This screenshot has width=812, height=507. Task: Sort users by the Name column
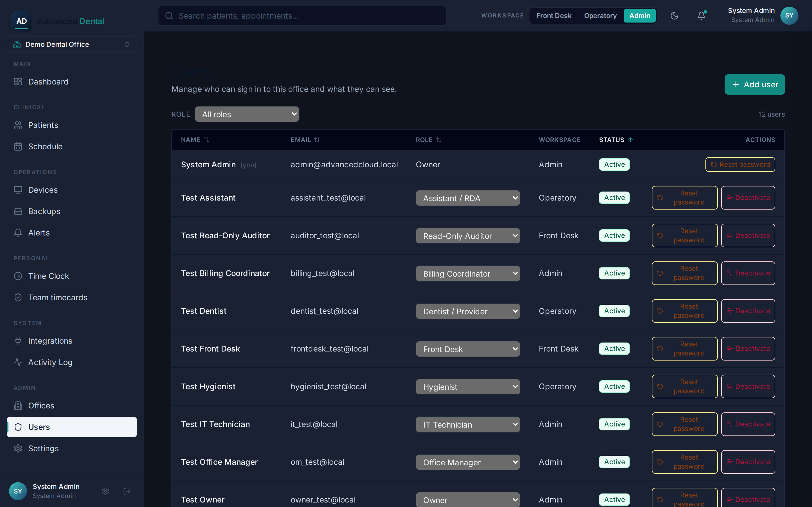195,140
